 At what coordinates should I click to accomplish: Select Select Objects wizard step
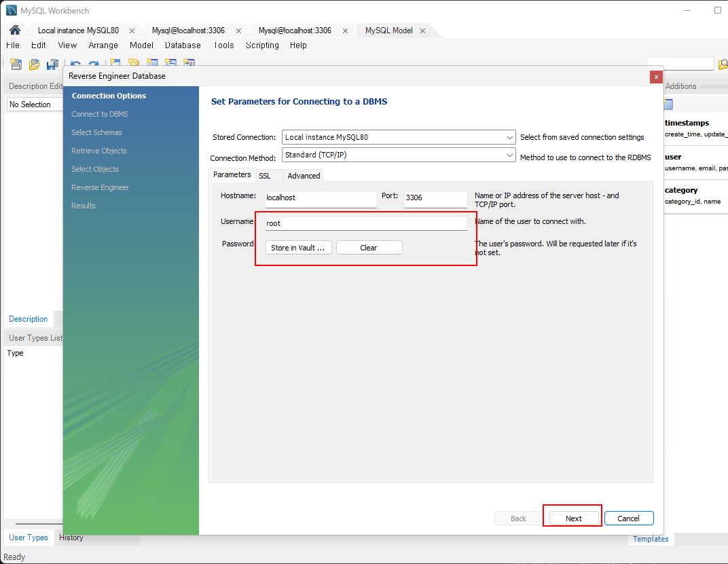94,169
